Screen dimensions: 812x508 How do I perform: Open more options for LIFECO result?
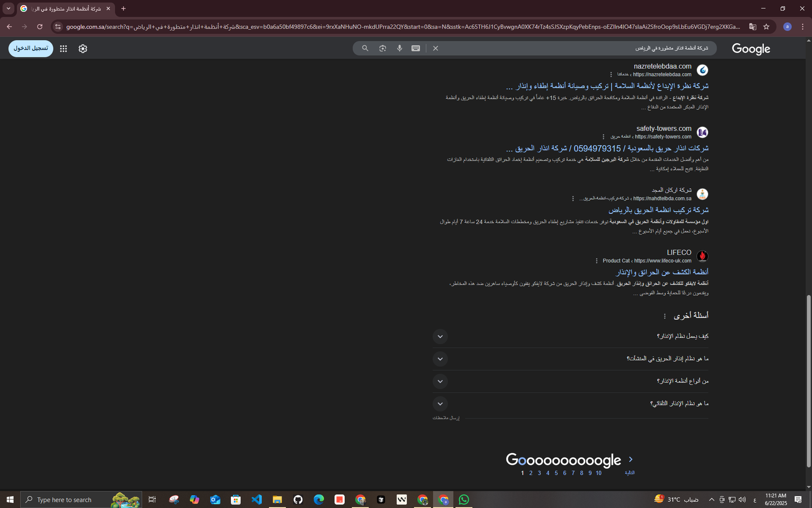tap(597, 261)
